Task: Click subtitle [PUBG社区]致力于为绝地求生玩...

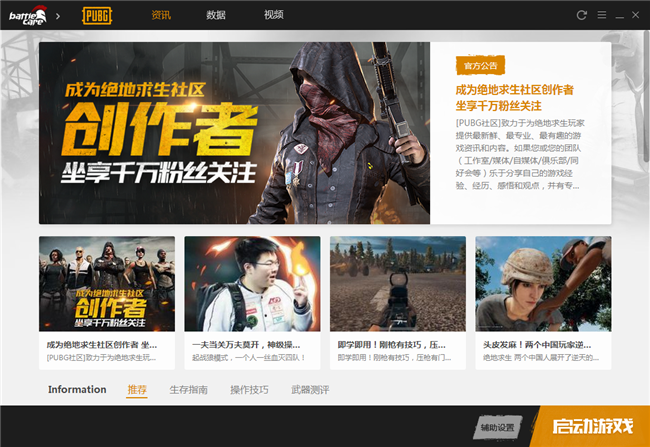Action: click(101, 357)
